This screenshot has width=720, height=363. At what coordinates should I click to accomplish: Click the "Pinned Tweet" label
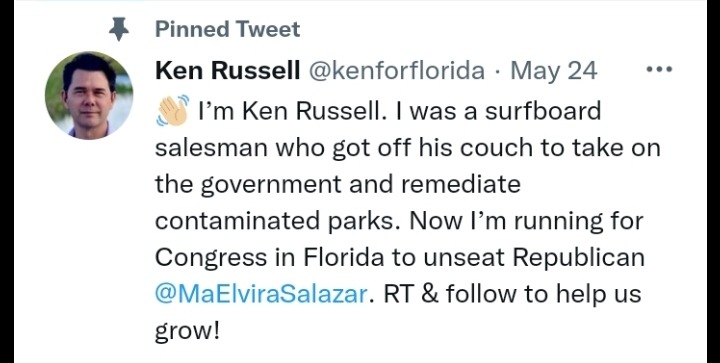point(227,30)
